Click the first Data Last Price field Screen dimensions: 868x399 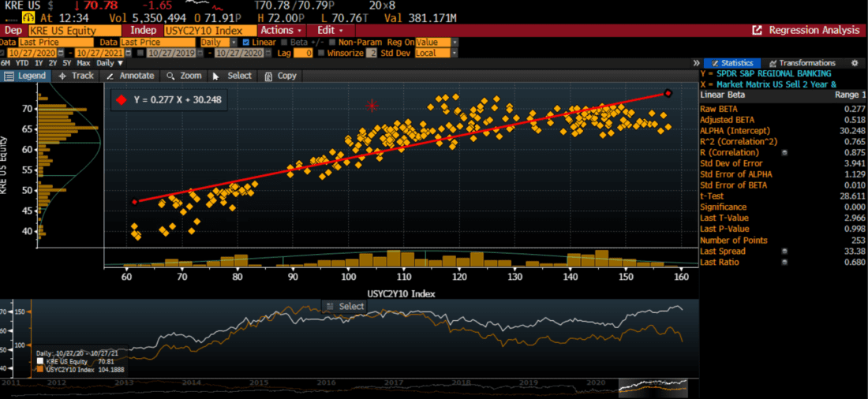[55, 42]
